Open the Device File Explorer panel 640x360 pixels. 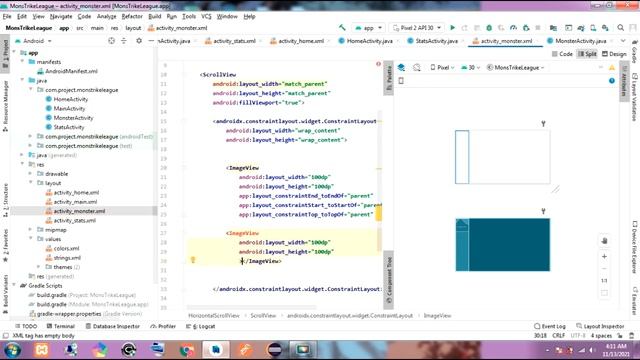635,247
